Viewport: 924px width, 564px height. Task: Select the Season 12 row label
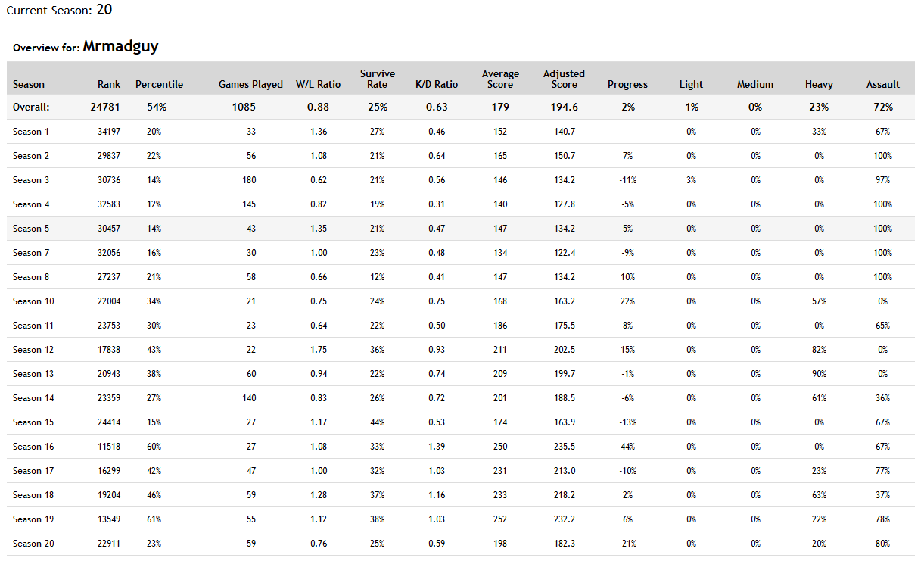33,350
